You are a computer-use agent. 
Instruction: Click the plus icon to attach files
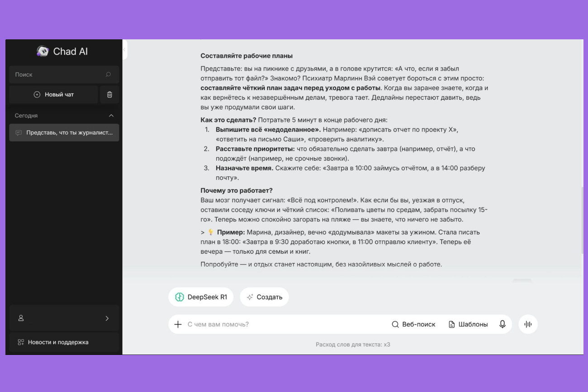click(178, 324)
